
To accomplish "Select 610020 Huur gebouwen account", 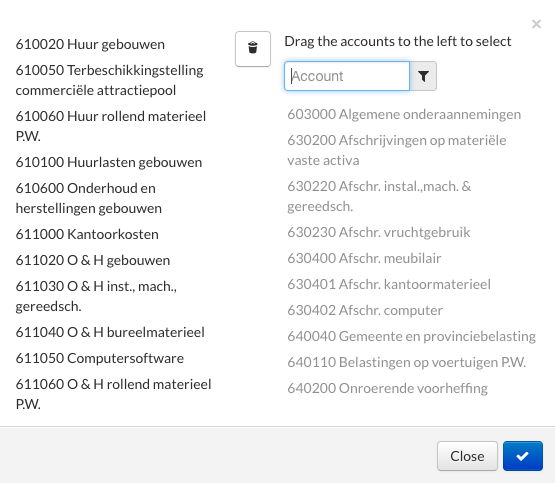I will (x=90, y=44).
